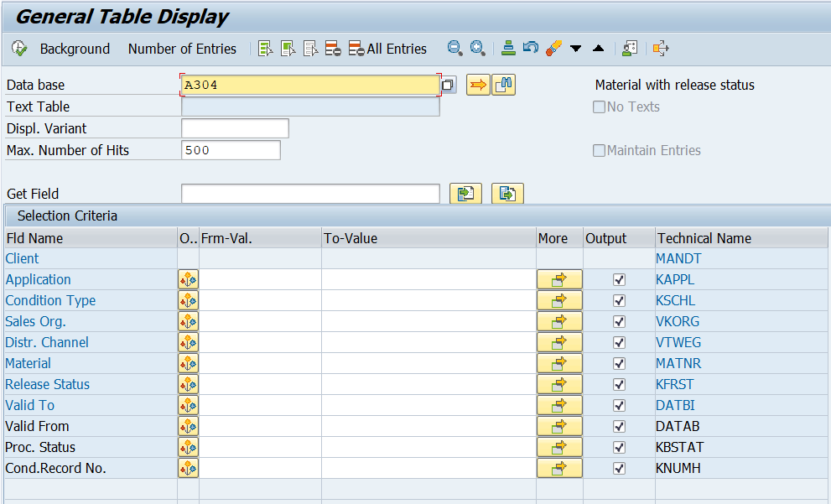Open More multiple selection for Material
Viewport: 831px width, 504px height.
559,364
